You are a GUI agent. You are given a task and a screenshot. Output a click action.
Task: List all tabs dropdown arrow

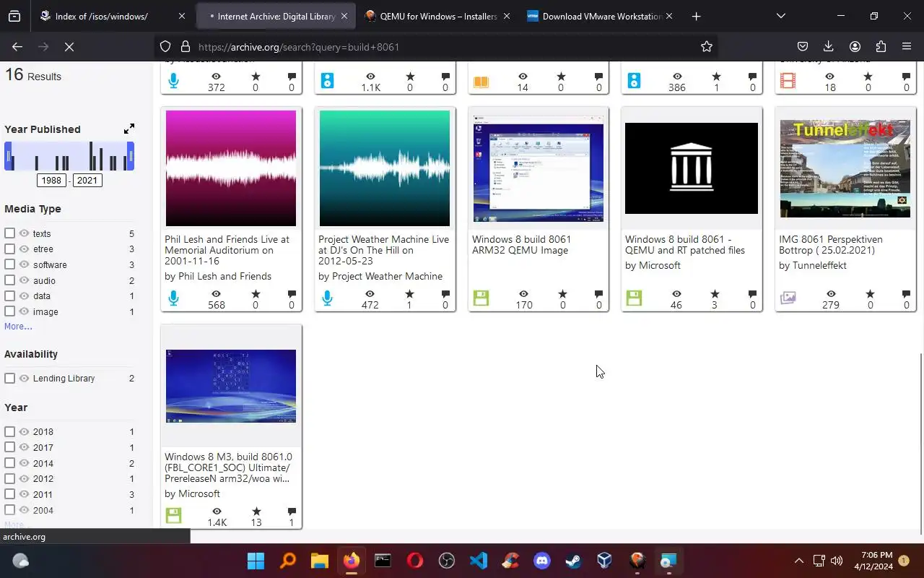click(780, 16)
